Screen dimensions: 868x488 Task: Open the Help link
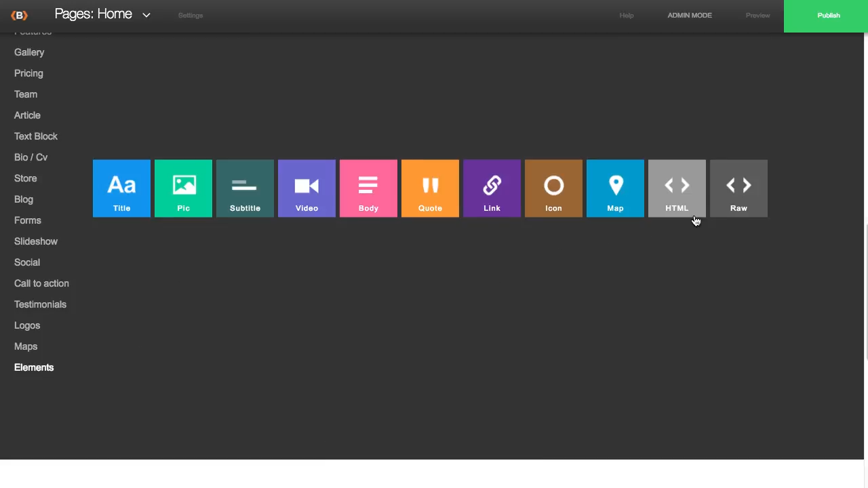626,15
